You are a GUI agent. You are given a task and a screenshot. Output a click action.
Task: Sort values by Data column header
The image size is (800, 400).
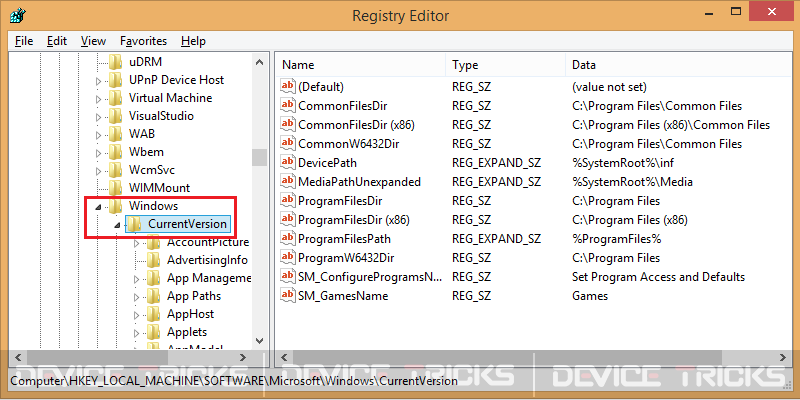click(x=678, y=65)
